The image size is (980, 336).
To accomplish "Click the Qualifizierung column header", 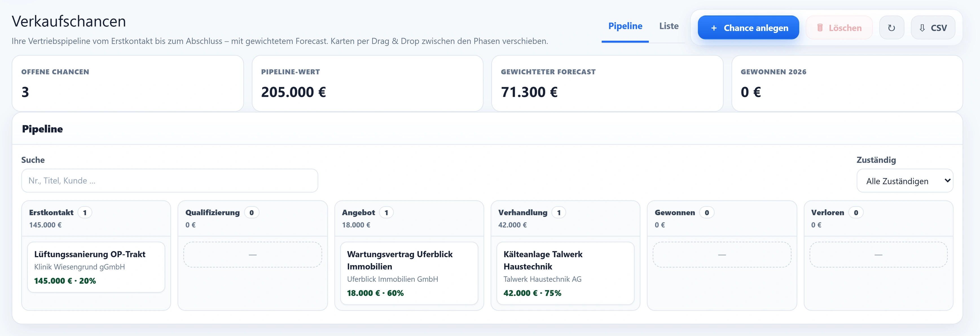I will coord(252,218).
